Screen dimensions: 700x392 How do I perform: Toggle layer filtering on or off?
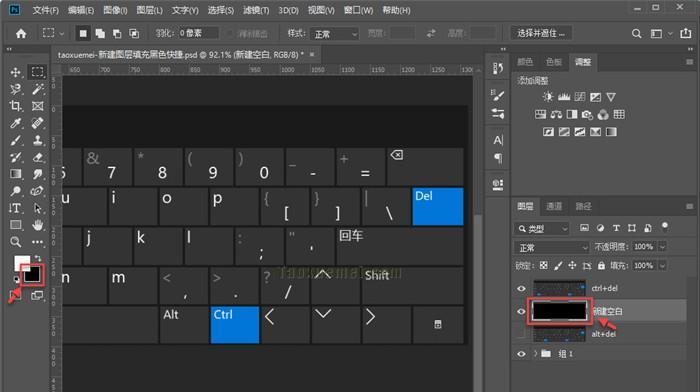point(665,226)
